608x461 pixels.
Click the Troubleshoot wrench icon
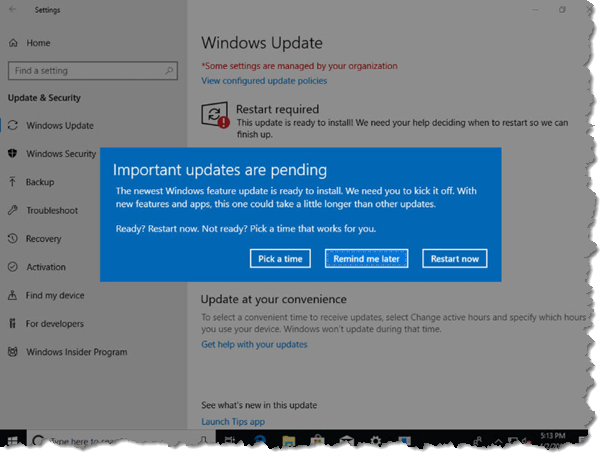tap(12, 210)
